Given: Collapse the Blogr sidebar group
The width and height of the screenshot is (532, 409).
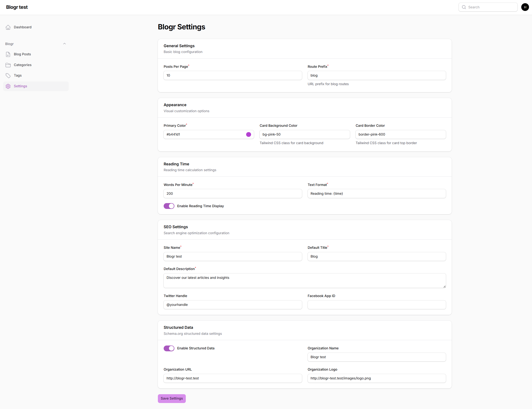Looking at the screenshot, I should (x=64, y=44).
